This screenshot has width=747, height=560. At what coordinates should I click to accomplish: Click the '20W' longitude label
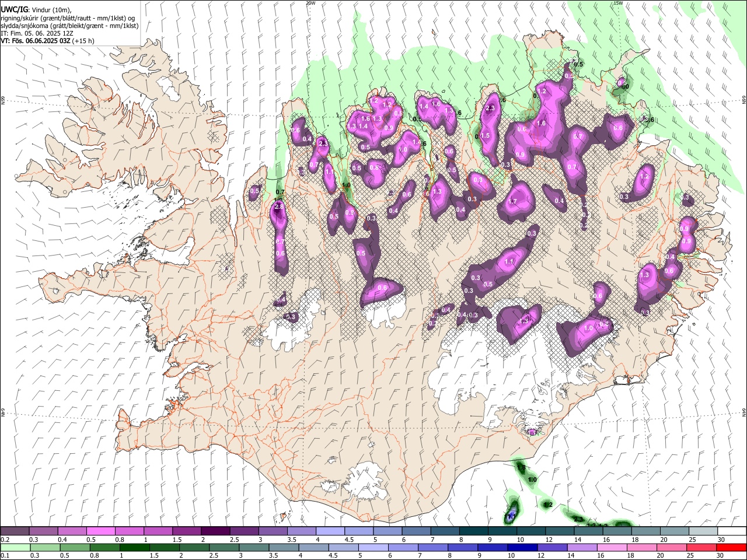(310, 3)
